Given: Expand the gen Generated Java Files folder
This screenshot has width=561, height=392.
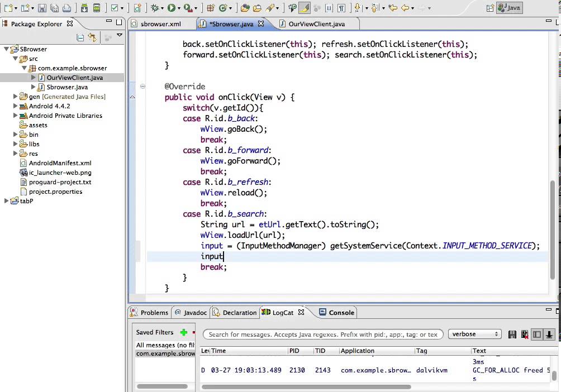Looking at the screenshot, I should coord(15,96).
